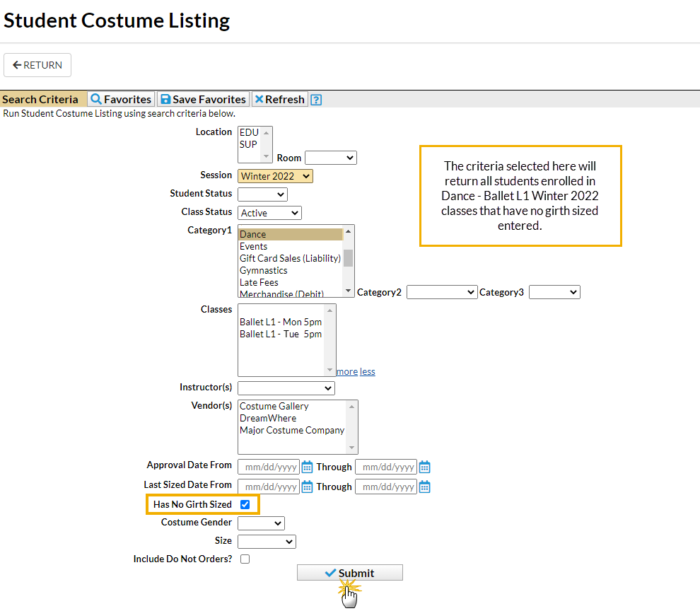Open calendar for Last Sized Date From
This screenshot has height=611, width=700.
click(307, 487)
